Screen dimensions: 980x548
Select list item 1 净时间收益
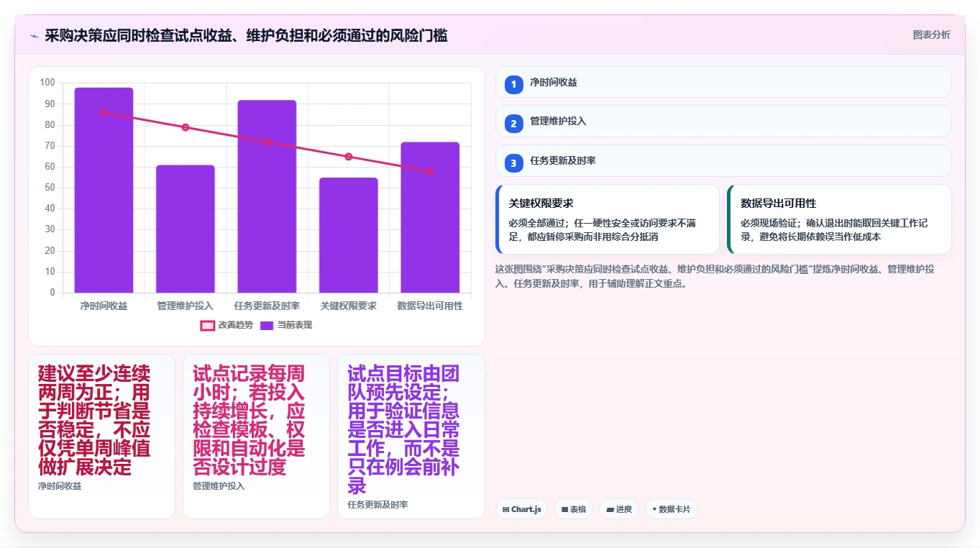[x=723, y=83]
